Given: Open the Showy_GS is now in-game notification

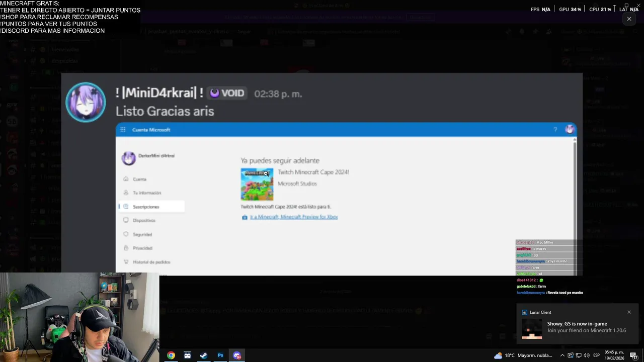Looking at the screenshot, I should 578,324.
